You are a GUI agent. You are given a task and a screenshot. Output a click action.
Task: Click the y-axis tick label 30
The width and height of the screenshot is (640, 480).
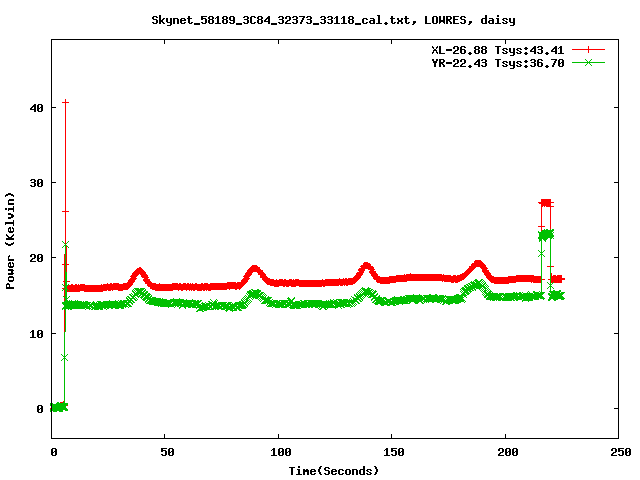(x=37, y=183)
